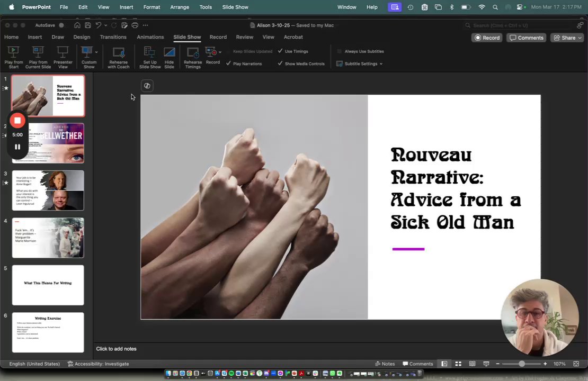Image resolution: width=588 pixels, height=381 pixels.
Task: Open Set Up Slide Show settings
Action: tap(150, 52)
